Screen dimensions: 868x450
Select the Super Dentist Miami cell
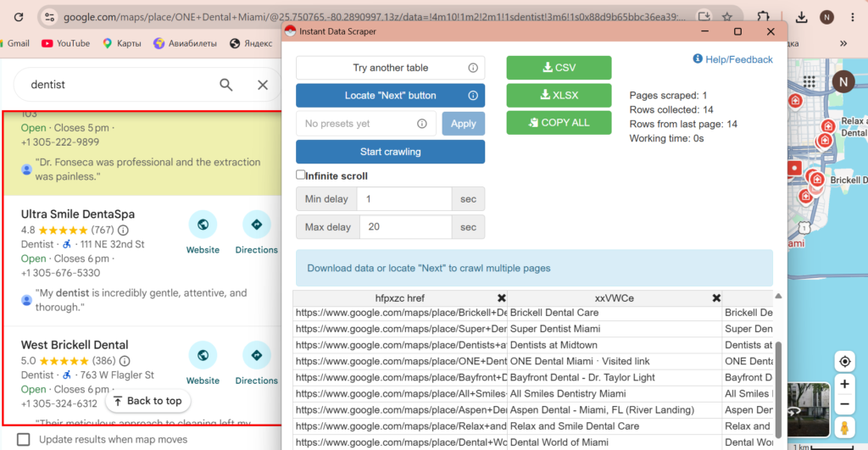coord(615,329)
